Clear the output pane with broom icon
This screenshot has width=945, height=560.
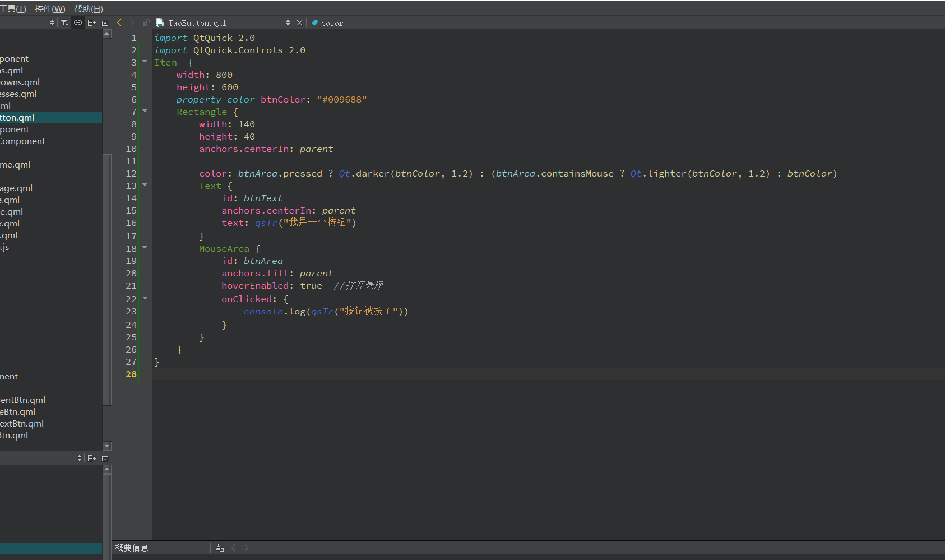point(220,548)
